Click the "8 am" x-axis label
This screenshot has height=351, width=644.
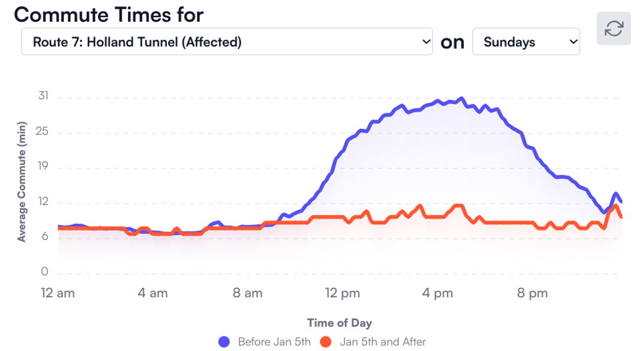click(x=248, y=294)
